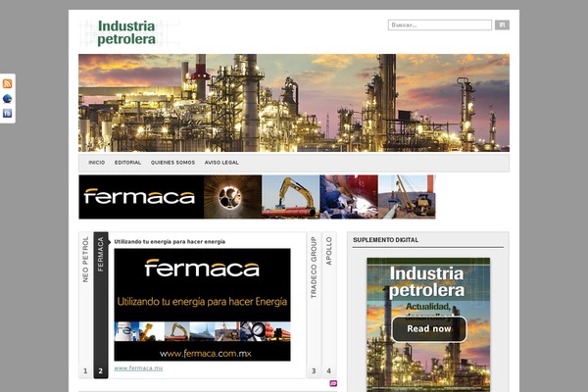Viewport: 588px width, 392px height.
Task: Open AVISO LEGAL page
Action: click(x=221, y=163)
